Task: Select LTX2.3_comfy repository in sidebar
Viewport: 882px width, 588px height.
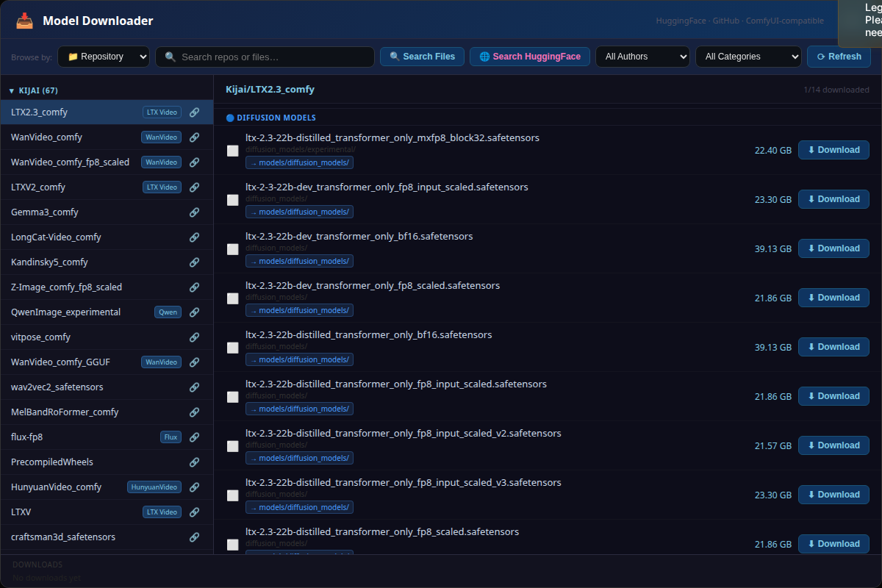Action: click(107, 112)
